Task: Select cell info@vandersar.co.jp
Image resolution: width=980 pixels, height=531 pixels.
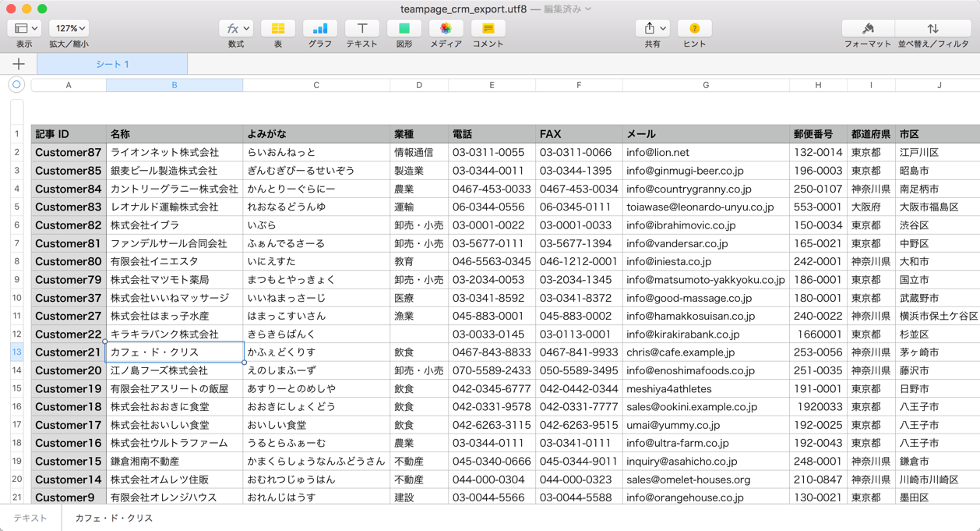Action: click(x=706, y=243)
